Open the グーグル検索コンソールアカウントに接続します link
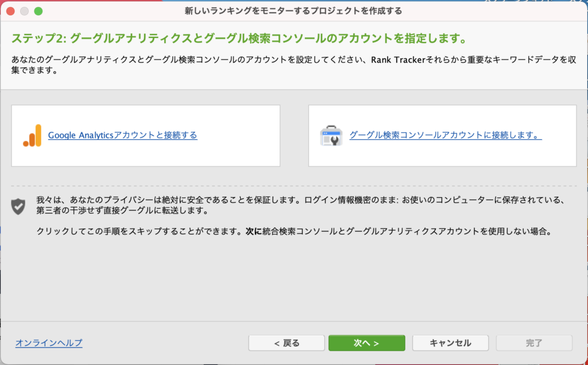Screen dimensions: 588x365 [446, 135]
